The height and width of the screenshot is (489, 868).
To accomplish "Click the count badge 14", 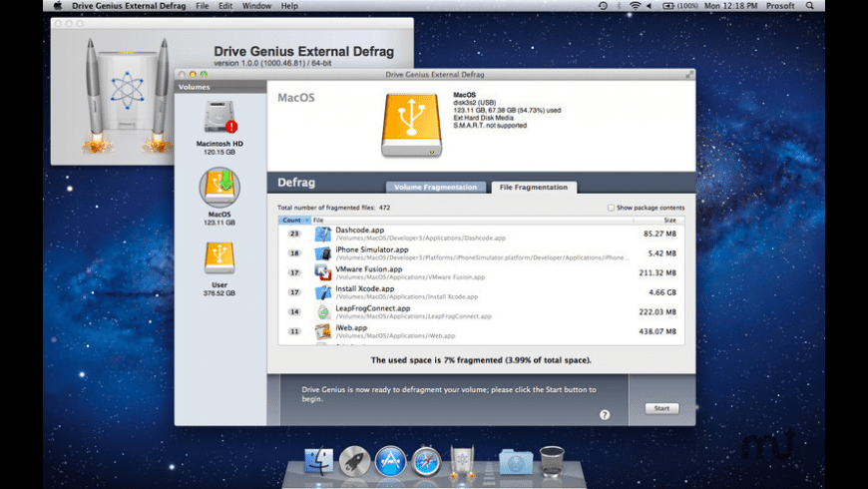I will [x=294, y=311].
